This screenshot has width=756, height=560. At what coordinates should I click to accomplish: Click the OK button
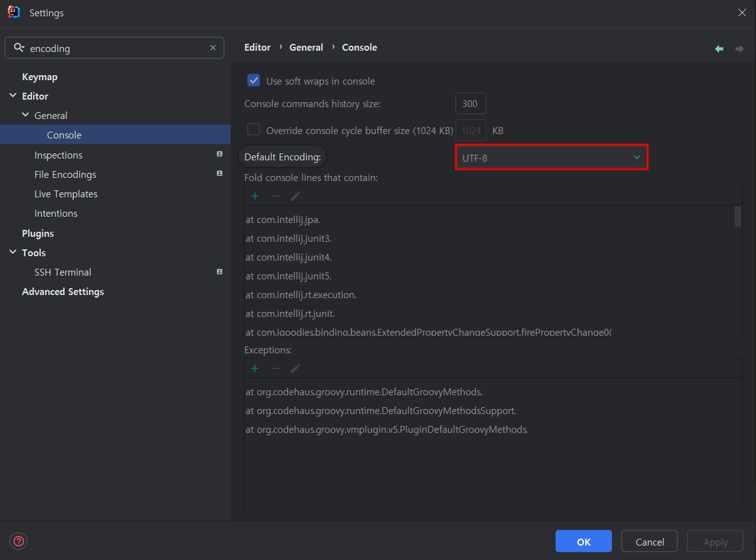584,541
